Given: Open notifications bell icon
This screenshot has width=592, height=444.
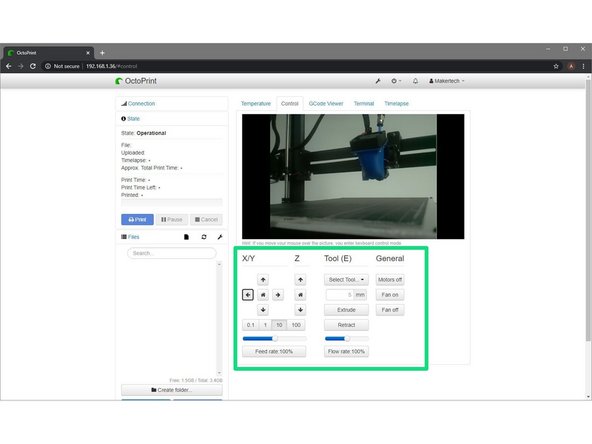Looking at the screenshot, I should (415, 81).
